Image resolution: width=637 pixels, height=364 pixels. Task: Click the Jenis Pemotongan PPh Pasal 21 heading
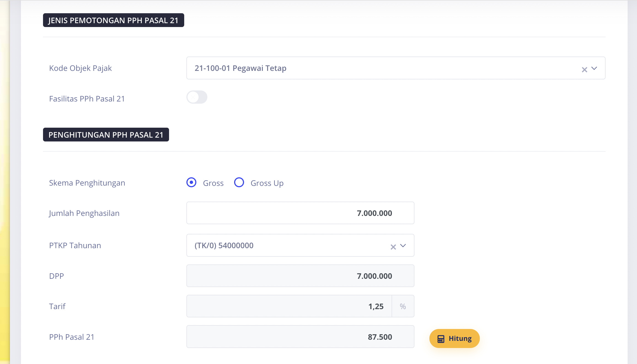[113, 20]
